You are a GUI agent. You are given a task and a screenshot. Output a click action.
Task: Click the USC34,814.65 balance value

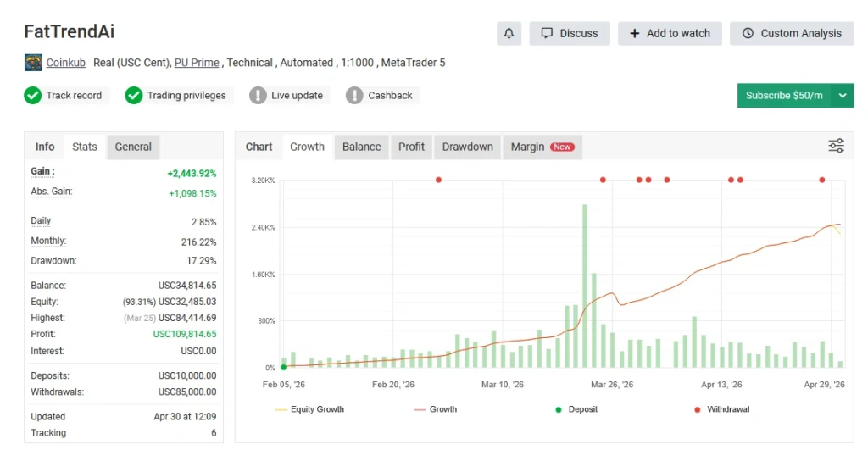click(187, 285)
